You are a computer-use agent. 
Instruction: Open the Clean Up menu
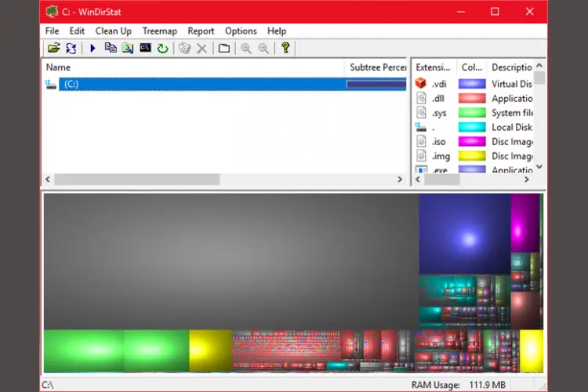point(113,31)
